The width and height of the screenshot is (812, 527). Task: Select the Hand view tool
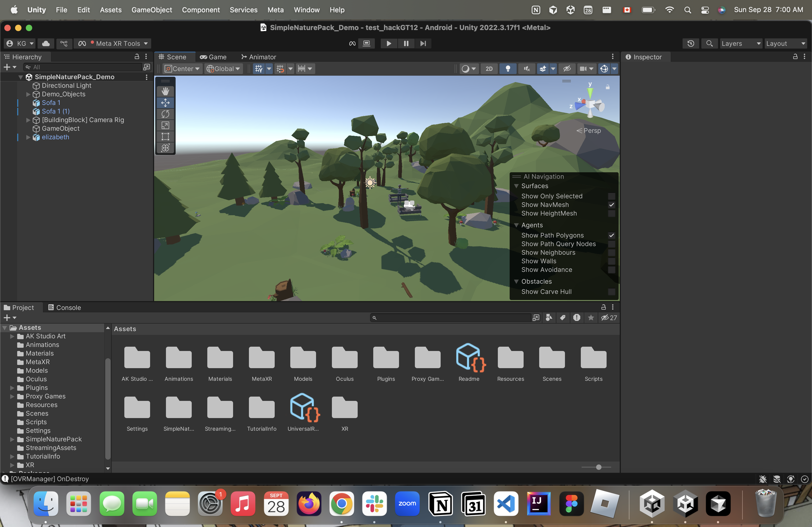[x=165, y=91]
